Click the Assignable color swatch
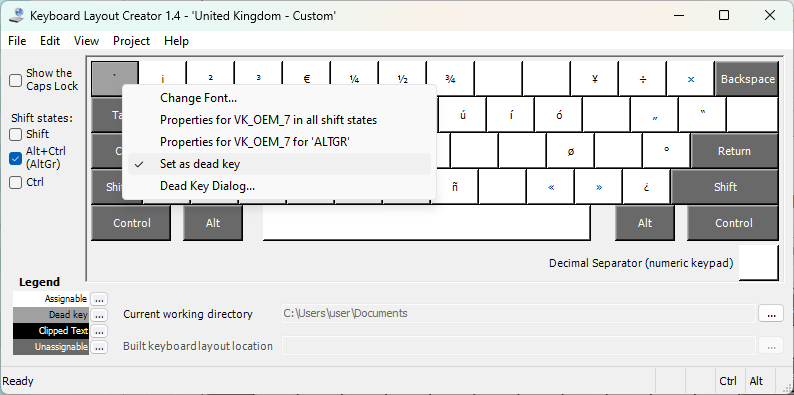Screen dimensions: 794x395 click(x=51, y=299)
